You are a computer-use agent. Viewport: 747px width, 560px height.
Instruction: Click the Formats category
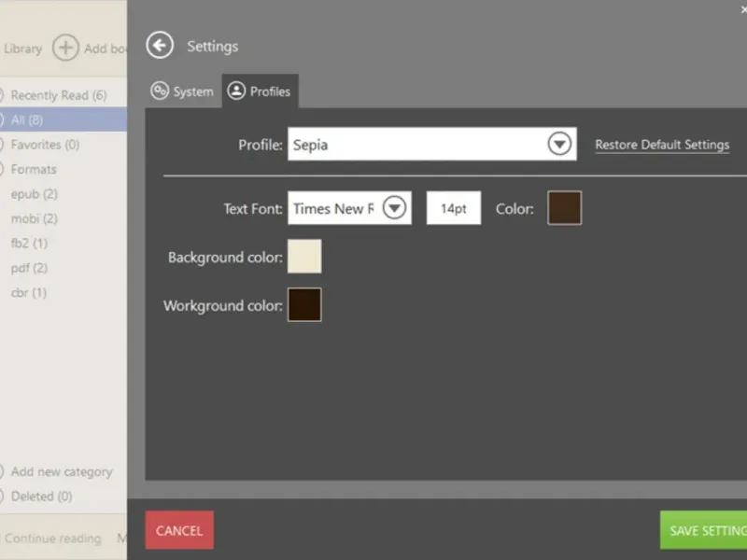(x=34, y=169)
